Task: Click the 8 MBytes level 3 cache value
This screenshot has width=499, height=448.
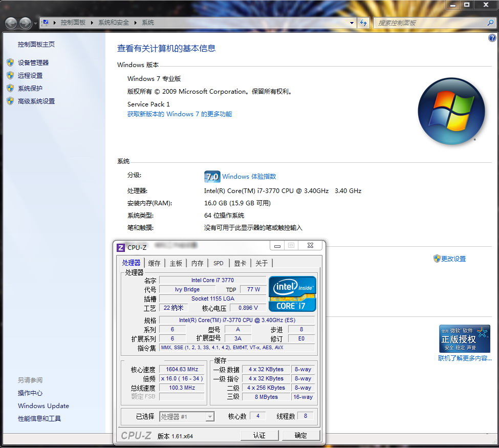Action: click(266, 397)
